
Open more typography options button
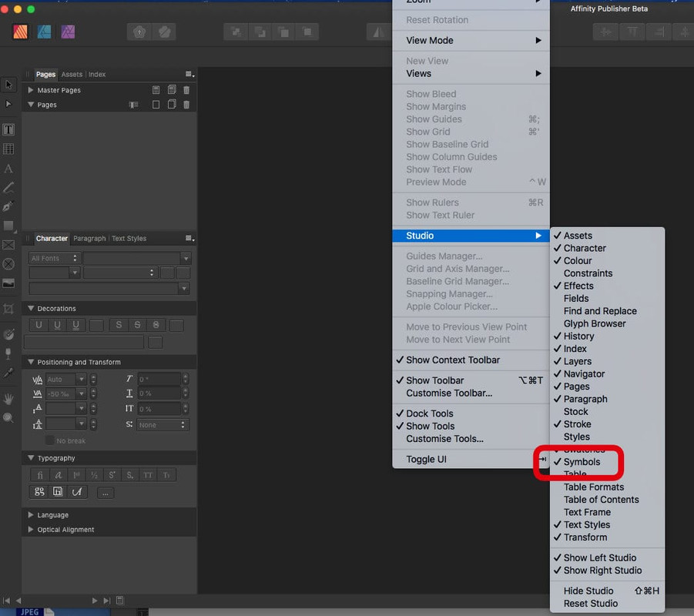[106, 493]
